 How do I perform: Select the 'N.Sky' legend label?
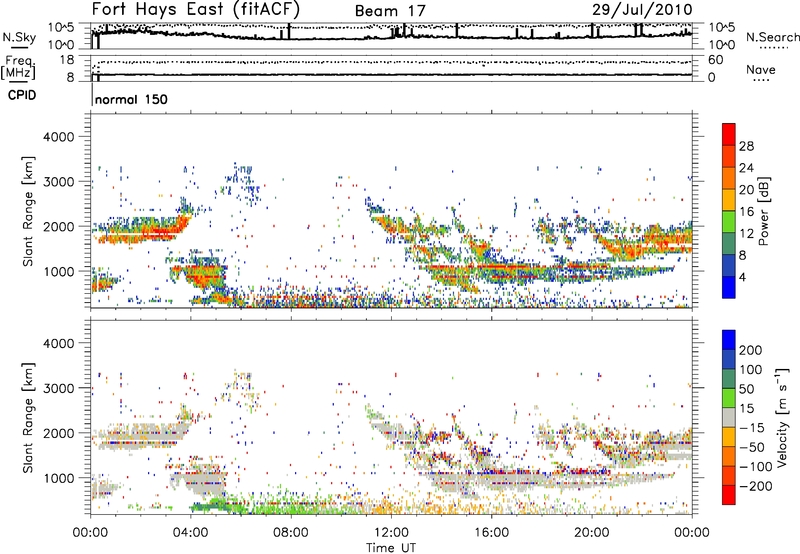(19, 37)
